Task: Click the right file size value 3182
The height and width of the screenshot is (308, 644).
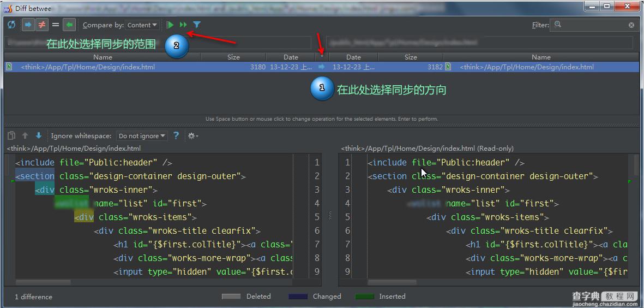Action: [435, 67]
